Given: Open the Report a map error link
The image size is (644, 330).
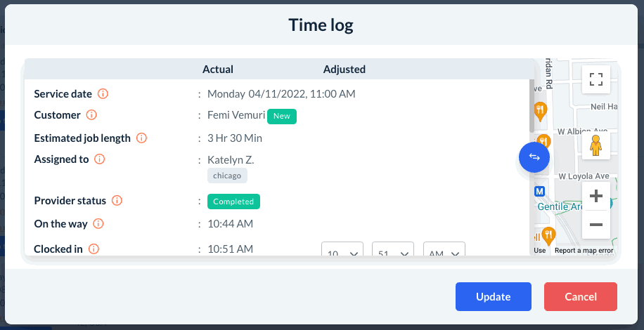Looking at the screenshot, I should 584,251.
